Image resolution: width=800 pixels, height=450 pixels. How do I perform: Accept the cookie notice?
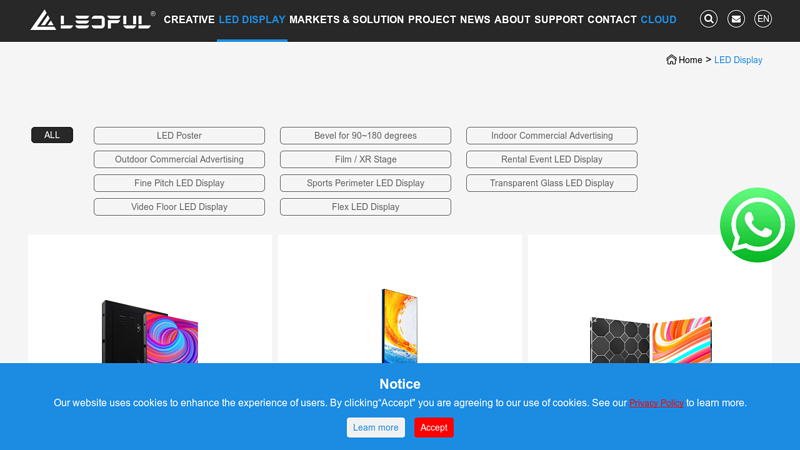coord(434,428)
